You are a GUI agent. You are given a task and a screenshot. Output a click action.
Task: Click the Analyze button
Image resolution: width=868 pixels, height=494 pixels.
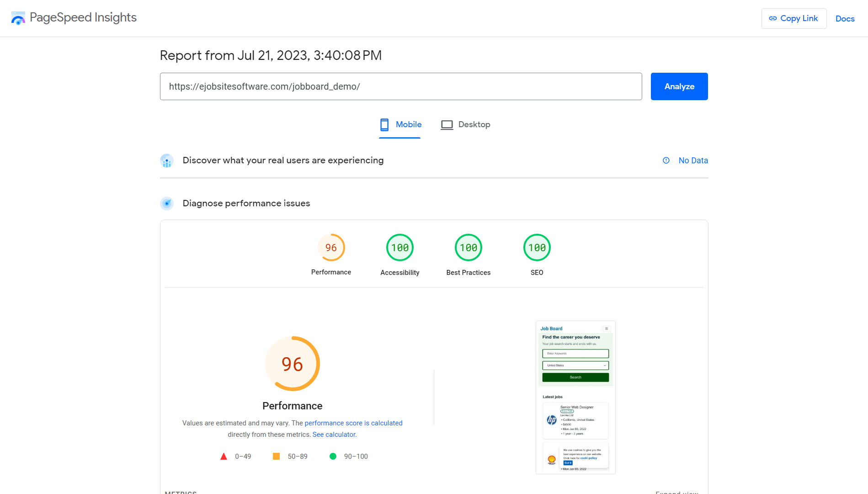[x=679, y=86]
